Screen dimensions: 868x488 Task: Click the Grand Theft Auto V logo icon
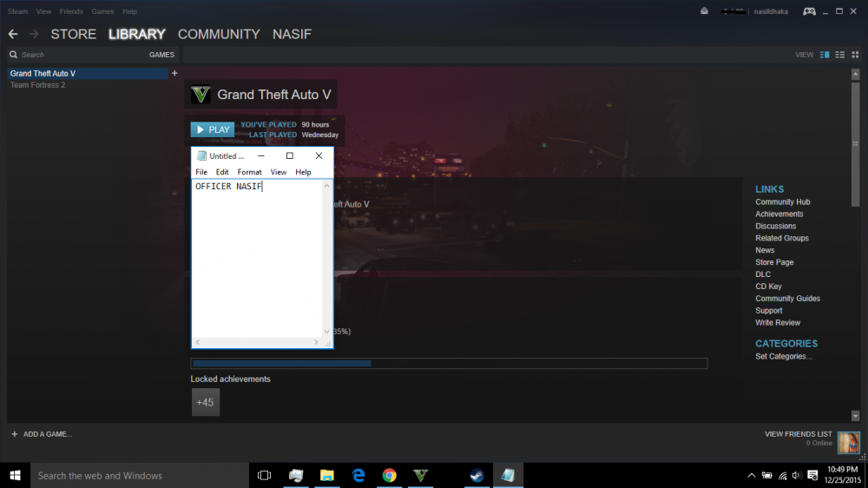click(201, 95)
